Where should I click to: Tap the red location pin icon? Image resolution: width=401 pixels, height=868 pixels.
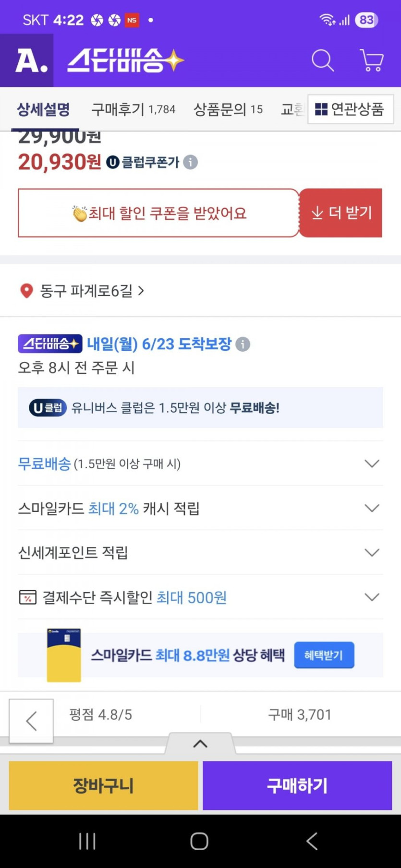pos(26,291)
